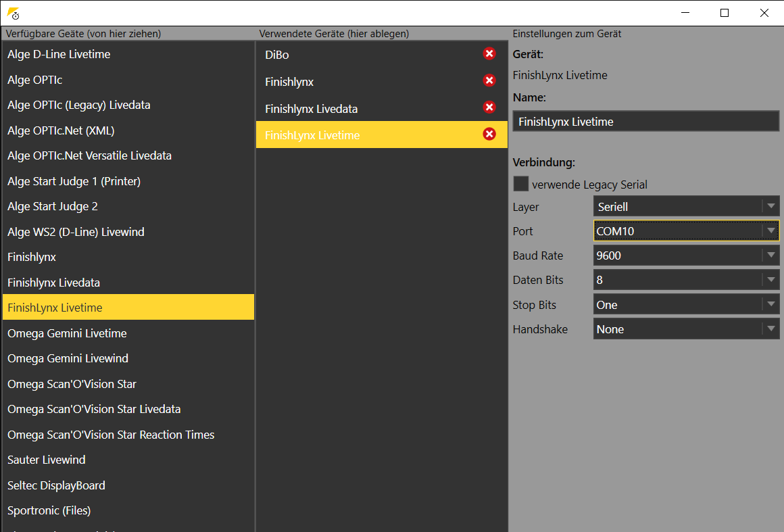This screenshot has height=532, width=784.
Task: Open the Layer dropdown showing Seriell
Action: (x=686, y=206)
